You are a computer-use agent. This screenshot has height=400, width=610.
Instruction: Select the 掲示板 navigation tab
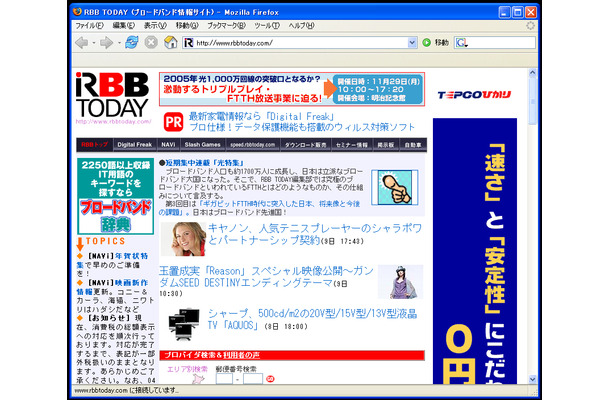tap(386, 145)
